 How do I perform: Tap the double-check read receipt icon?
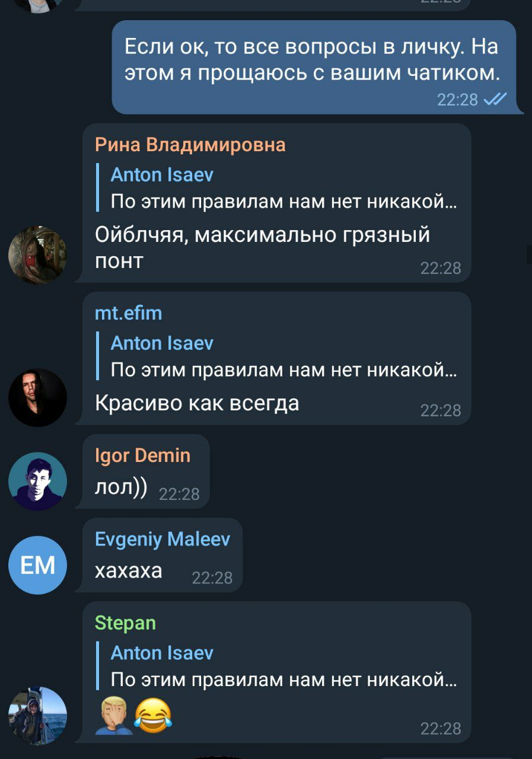pos(495,99)
